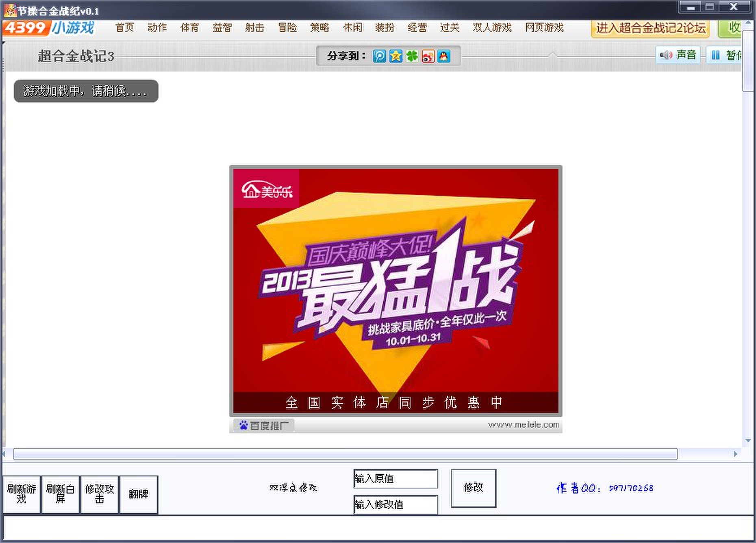The image size is (756, 543).
Task: Open the 经营 game category
Action: click(x=417, y=28)
